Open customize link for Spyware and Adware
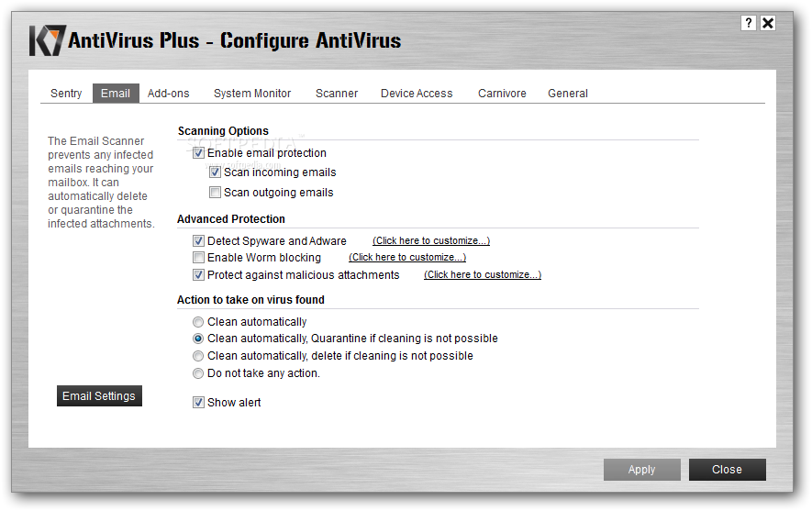This screenshot has width=812, height=511. point(431,240)
